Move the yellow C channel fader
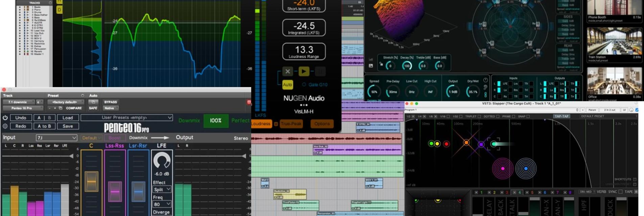 [x=91, y=182]
